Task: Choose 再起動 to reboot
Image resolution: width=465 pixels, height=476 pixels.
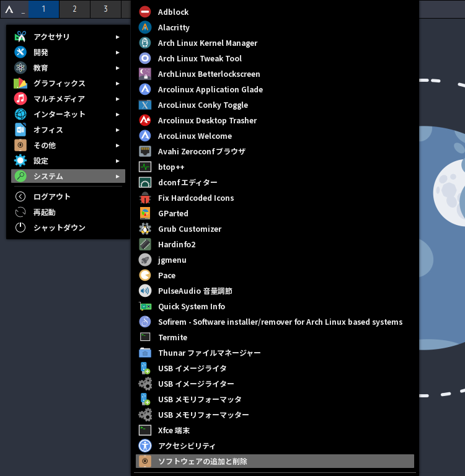Action: tap(68, 212)
